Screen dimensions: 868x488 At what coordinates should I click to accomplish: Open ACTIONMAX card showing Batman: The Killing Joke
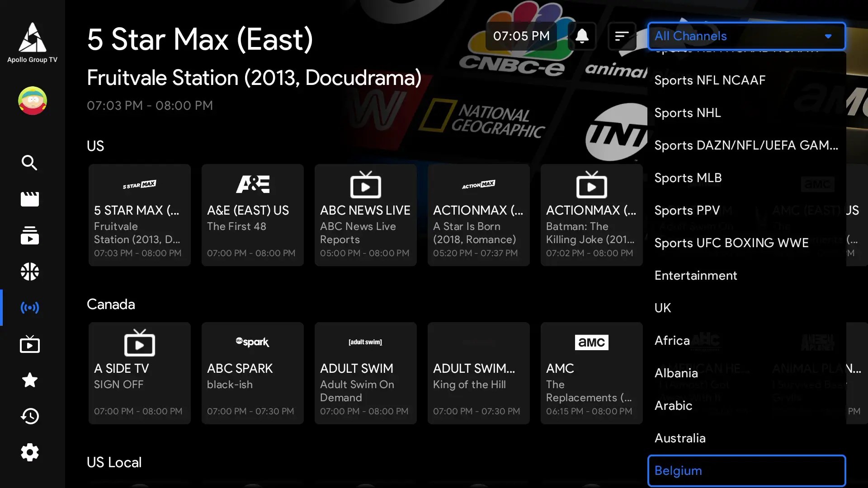(591, 215)
